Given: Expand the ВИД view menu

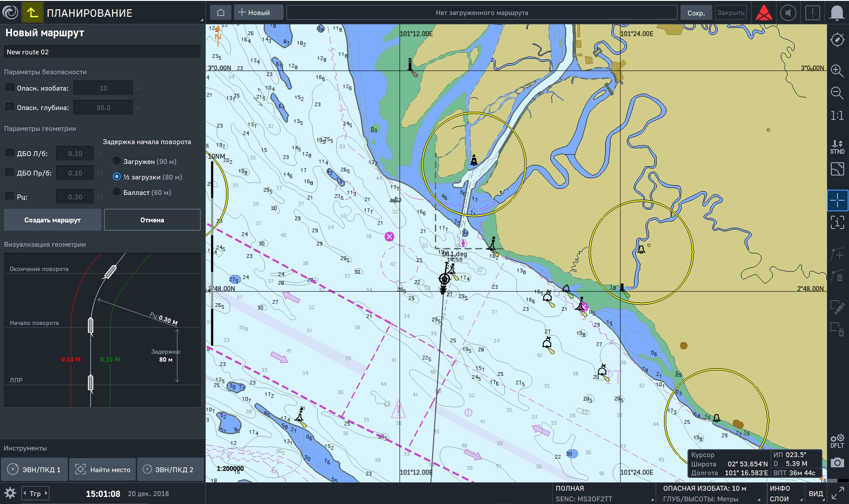Looking at the screenshot, I should tap(816, 493).
